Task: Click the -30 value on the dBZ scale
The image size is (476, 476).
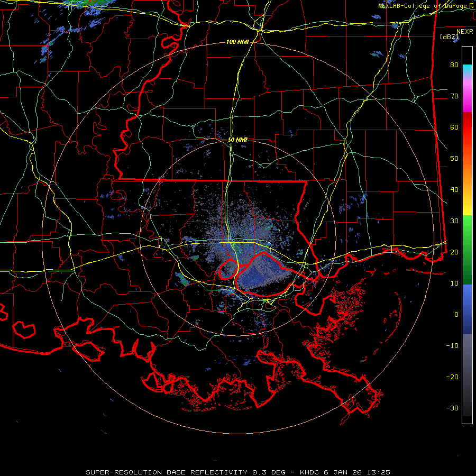Action: (x=452, y=408)
